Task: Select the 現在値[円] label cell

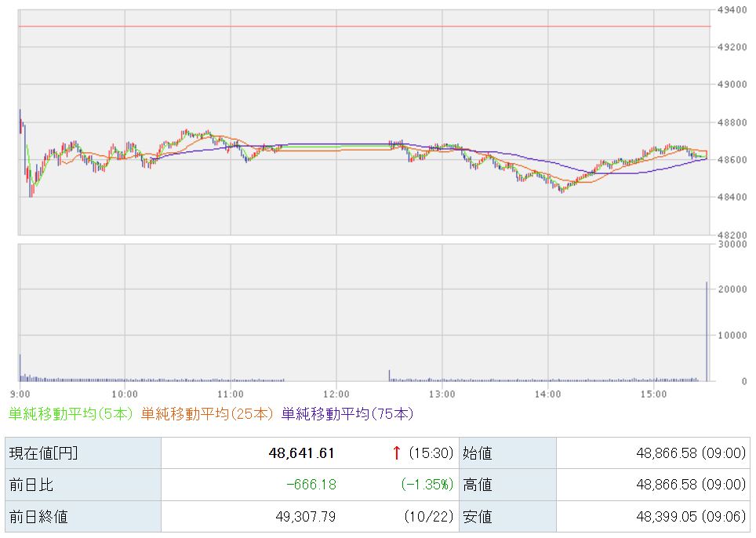Action: pyautogui.click(x=44, y=453)
